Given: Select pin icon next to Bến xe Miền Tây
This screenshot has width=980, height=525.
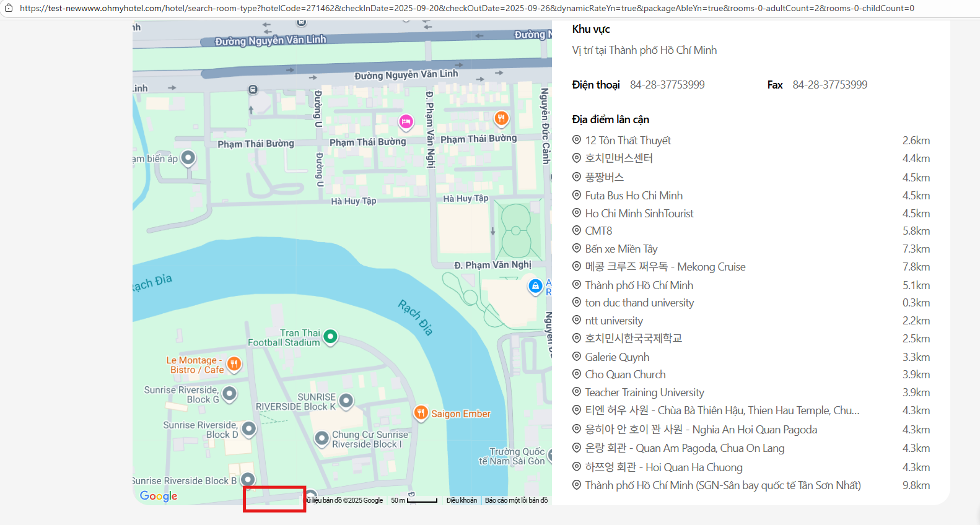Looking at the screenshot, I should 577,248.
